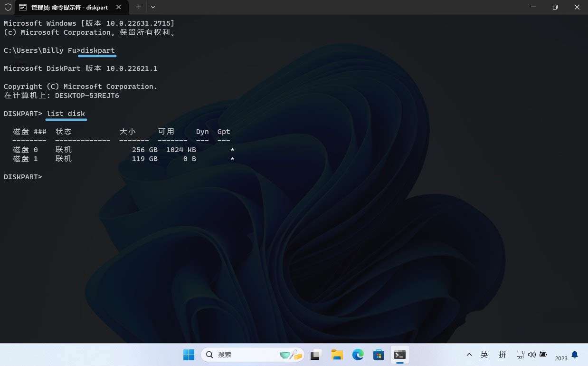The image size is (588, 366).
Task: Open Task View from the taskbar
Action: (x=316, y=355)
